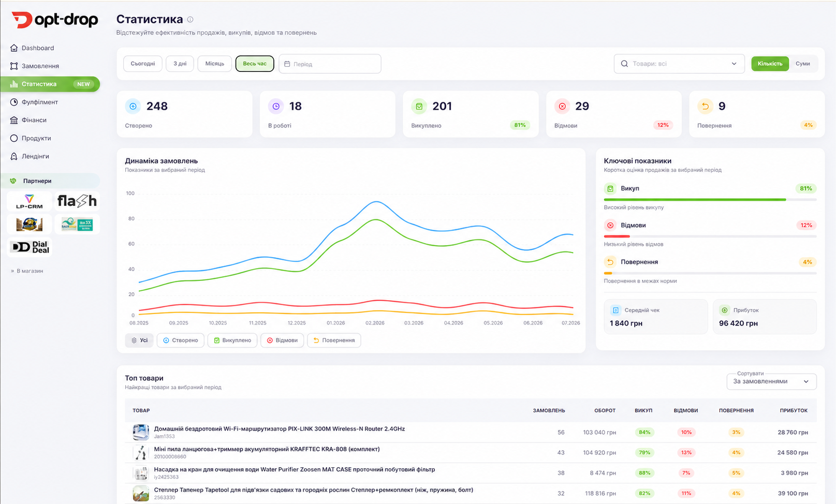Open the Flash partner logo
This screenshot has width=836, height=504.
77,201
